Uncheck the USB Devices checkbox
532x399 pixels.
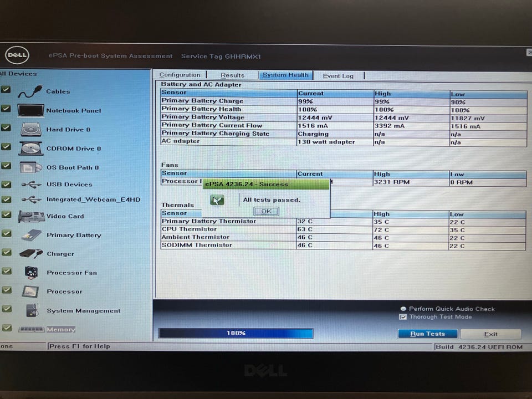[x=6, y=184]
